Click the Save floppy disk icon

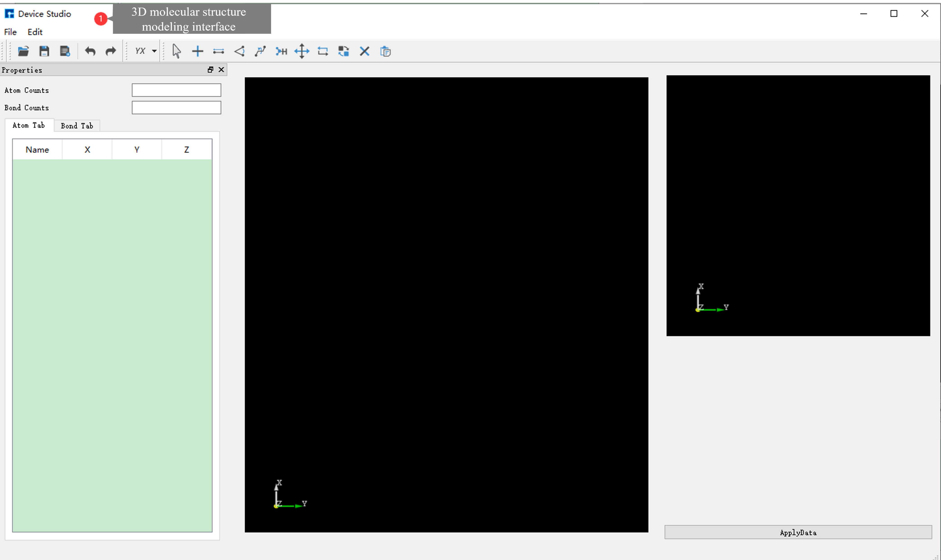[44, 51]
